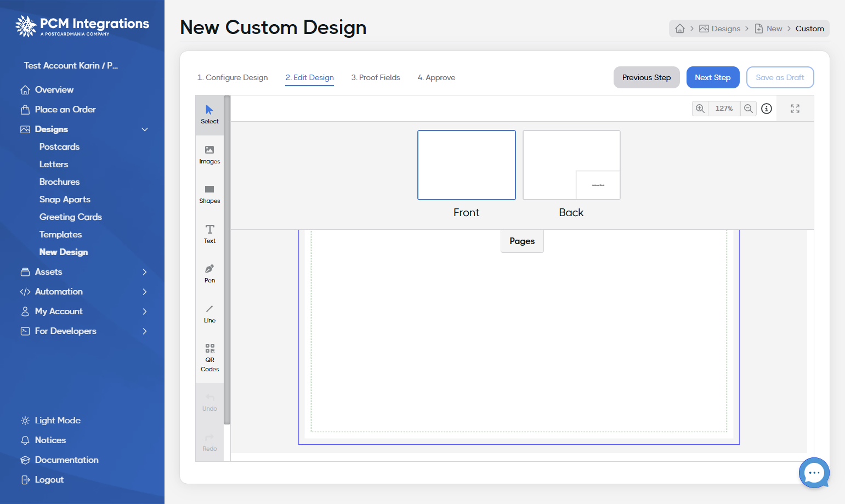Click the zoom out magnifier icon
Image resolution: width=845 pixels, height=504 pixels.
(748, 109)
